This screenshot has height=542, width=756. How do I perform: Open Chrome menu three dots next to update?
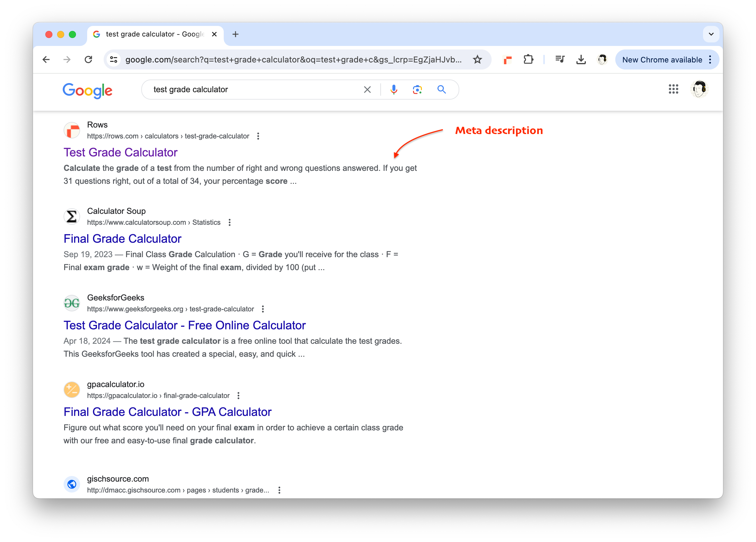(x=710, y=60)
